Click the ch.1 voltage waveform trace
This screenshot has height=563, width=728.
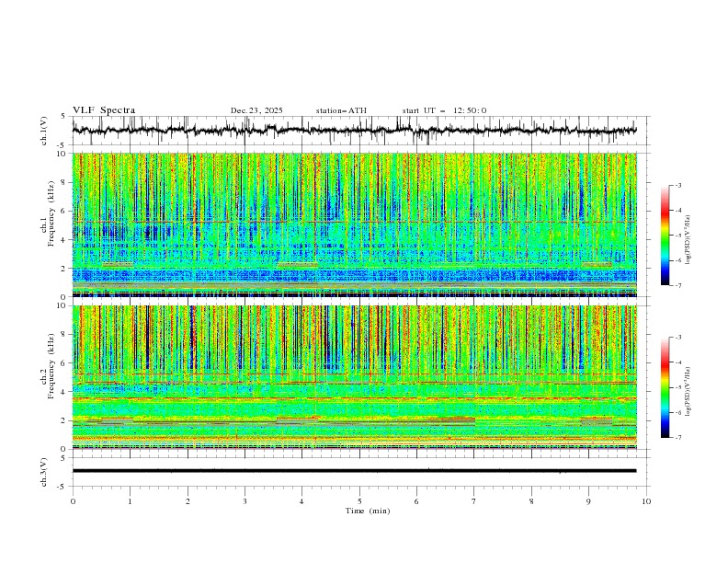tap(355, 130)
